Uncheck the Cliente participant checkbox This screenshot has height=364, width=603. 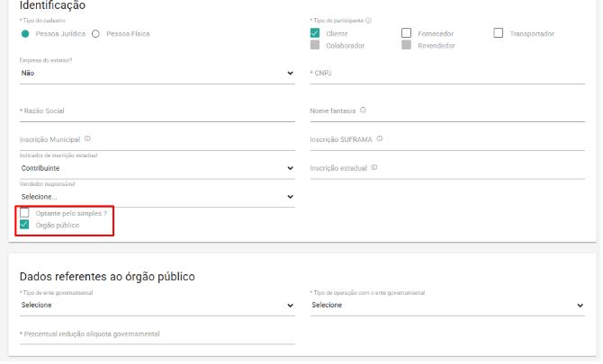coord(315,33)
